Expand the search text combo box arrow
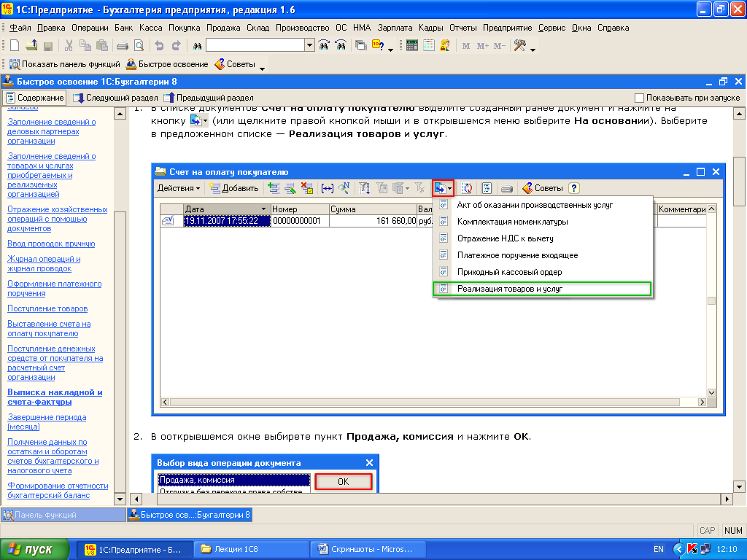 309,46
